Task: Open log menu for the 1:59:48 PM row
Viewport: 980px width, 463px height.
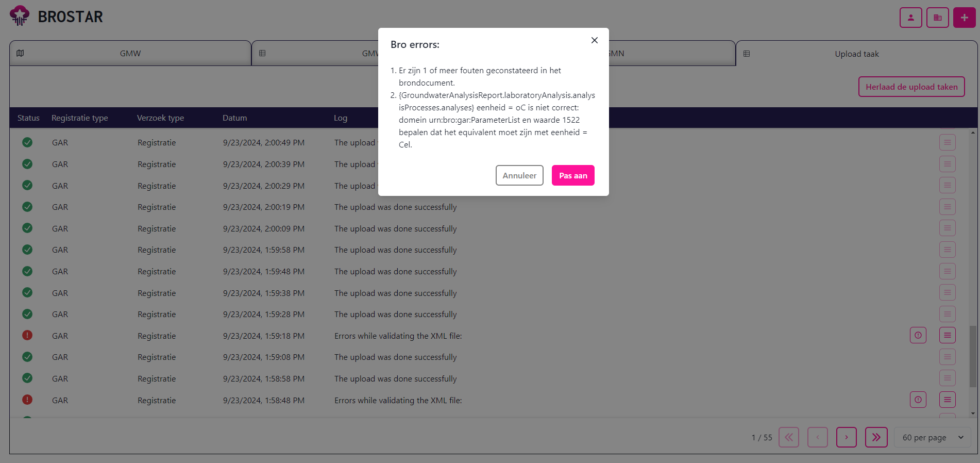Action: [x=948, y=271]
